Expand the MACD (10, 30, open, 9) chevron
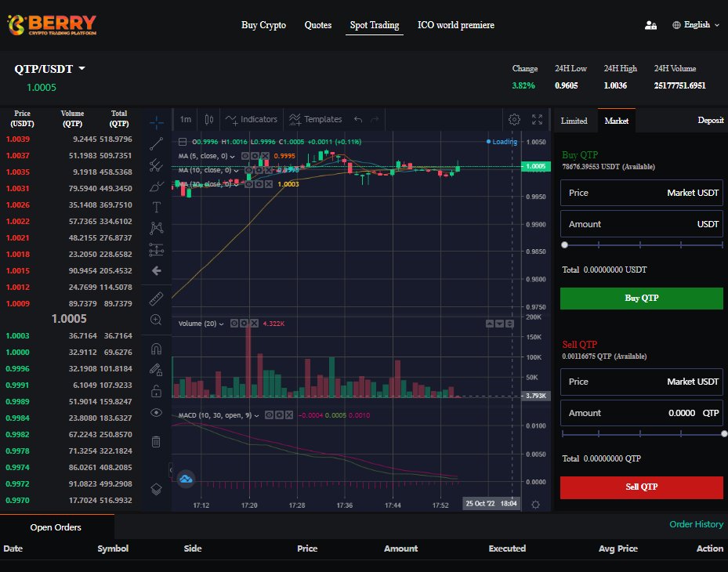Screen dimensions: 728x572 click(x=257, y=416)
